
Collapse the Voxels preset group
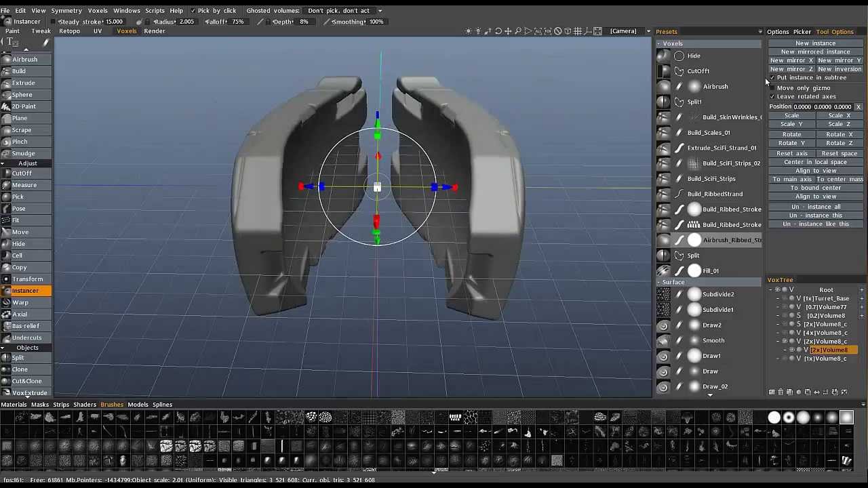pyautogui.click(x=658, y=44)
